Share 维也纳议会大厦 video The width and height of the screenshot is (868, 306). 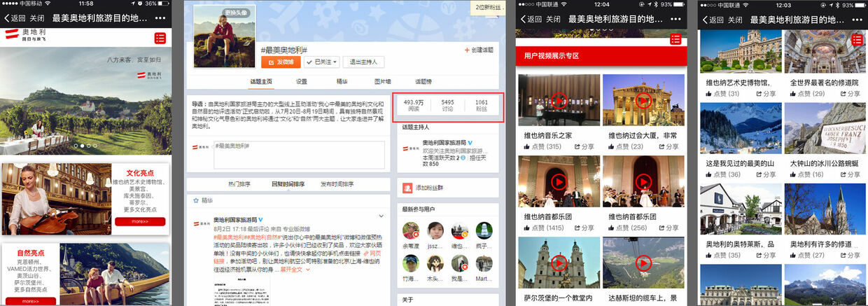coord(668,146)
